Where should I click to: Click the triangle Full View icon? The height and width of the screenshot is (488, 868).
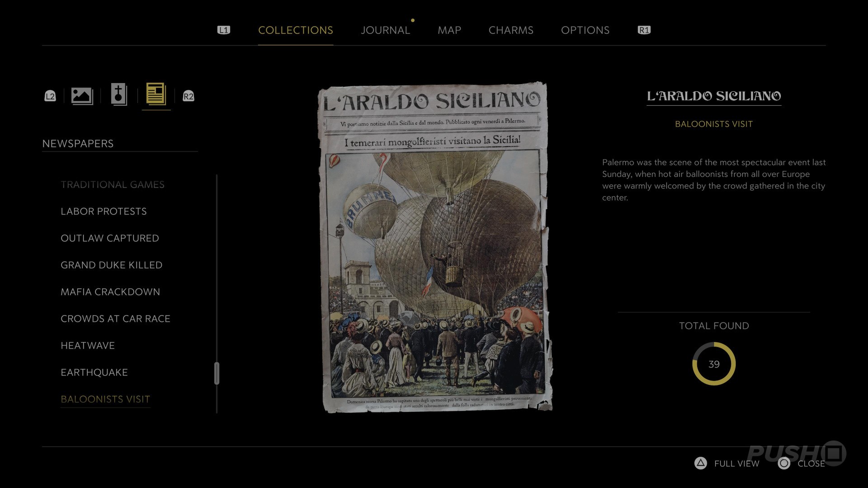(x=700, y=463)
